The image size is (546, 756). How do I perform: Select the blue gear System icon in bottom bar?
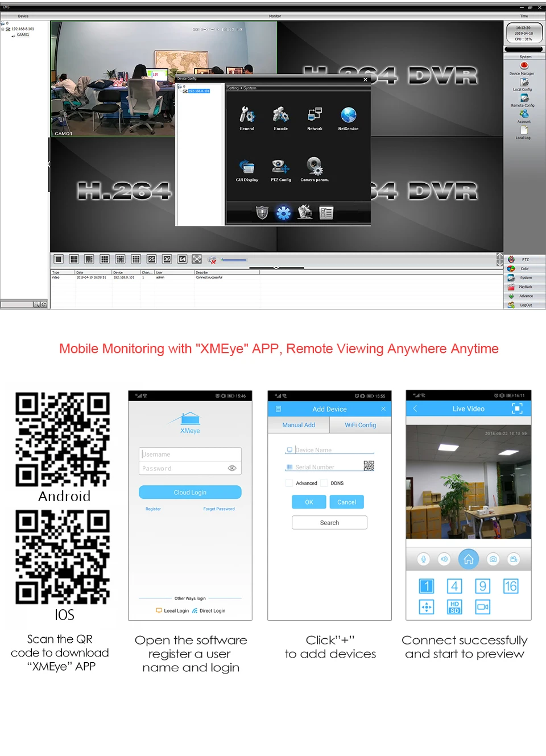click(283, 213)
